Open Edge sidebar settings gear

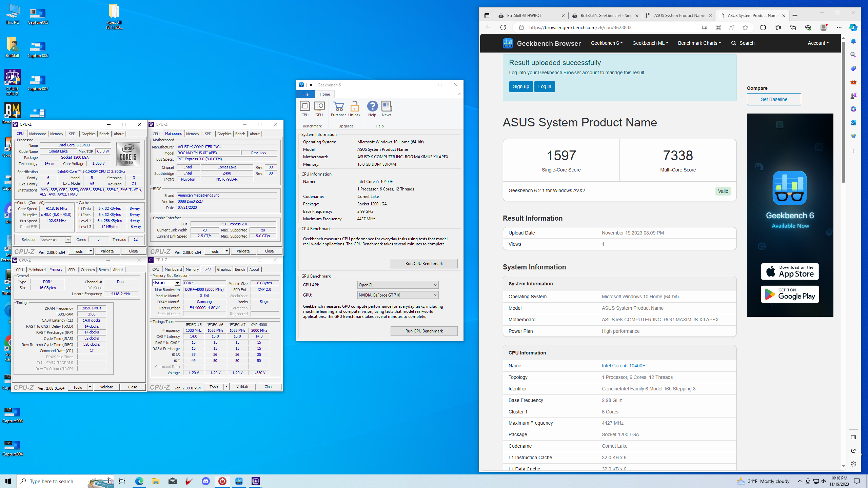coord(853,464)
